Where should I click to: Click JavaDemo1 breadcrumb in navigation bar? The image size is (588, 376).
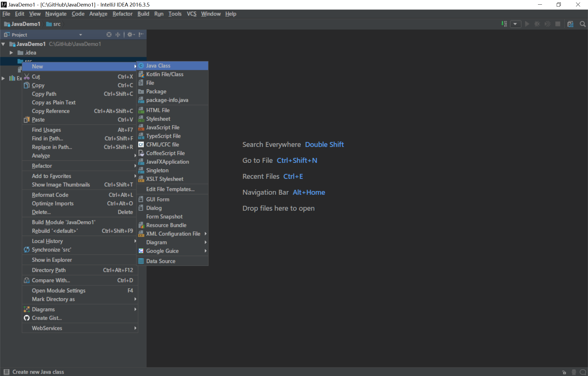click(x=22, y=24)
